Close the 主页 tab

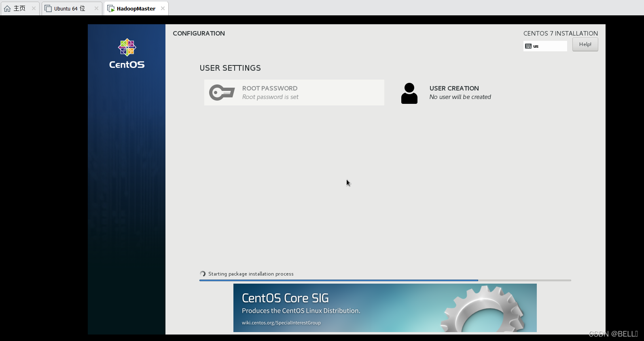tap(34, 8)
